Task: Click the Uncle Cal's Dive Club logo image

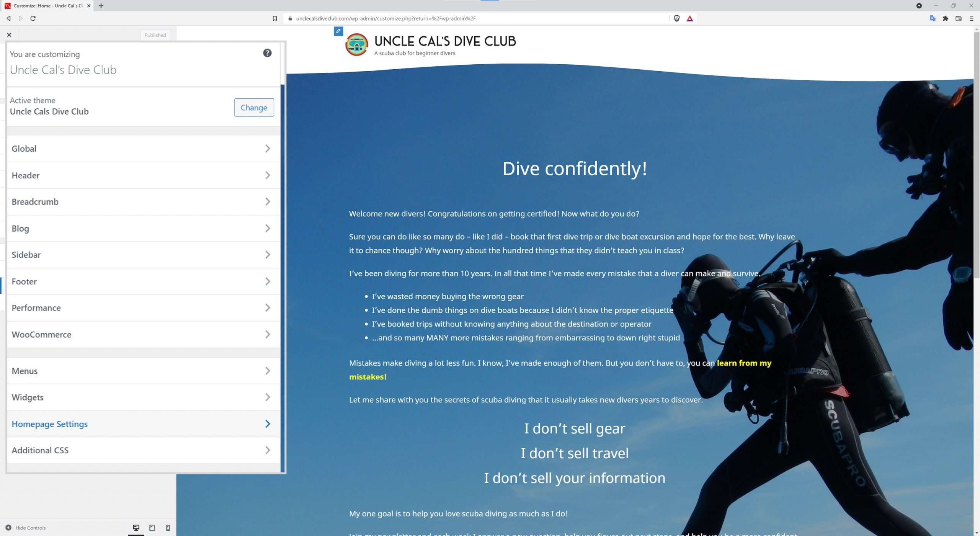Action: point(356,45)
